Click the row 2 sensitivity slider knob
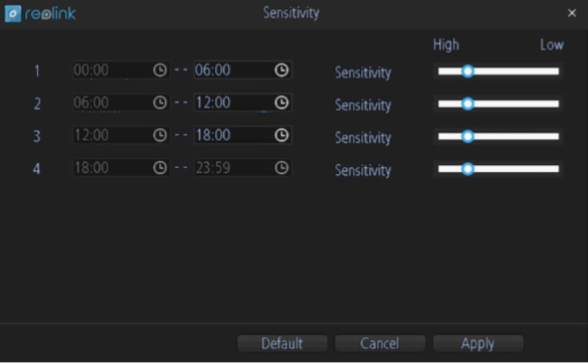 468,103
